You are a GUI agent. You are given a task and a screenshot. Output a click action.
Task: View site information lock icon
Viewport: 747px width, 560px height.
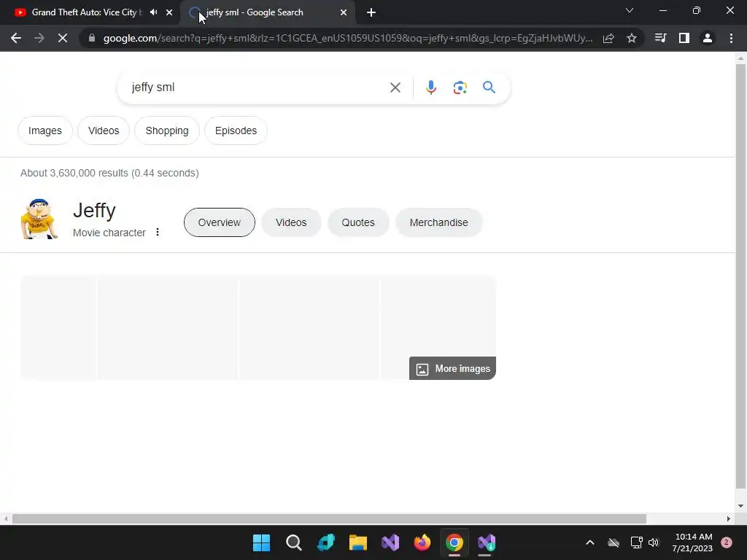[92, 38]
